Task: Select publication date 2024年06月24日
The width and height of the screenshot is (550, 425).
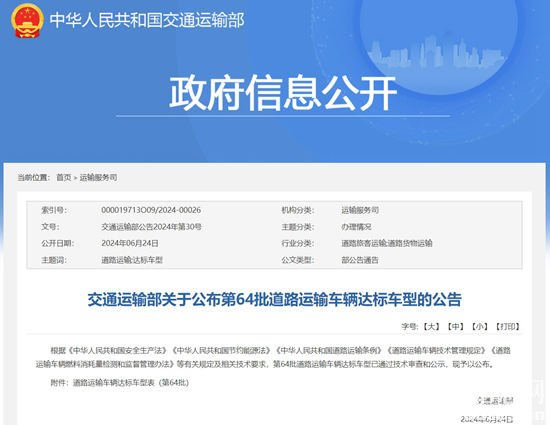Action: [130, 243]
